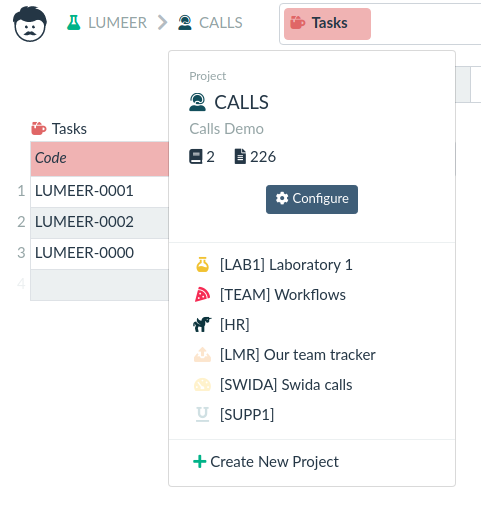Image resolution: width=481 pixels, height=515 pixels.
Task: Click the pink Code column header
Action: pyautogui.click(x=100, y=159)
